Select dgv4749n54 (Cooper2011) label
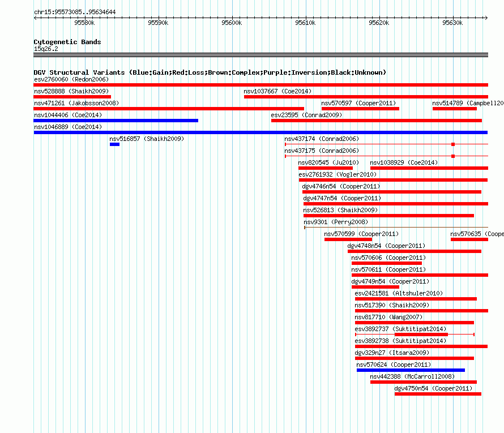This screenshot has height=433, width=504. pos(390,281)
